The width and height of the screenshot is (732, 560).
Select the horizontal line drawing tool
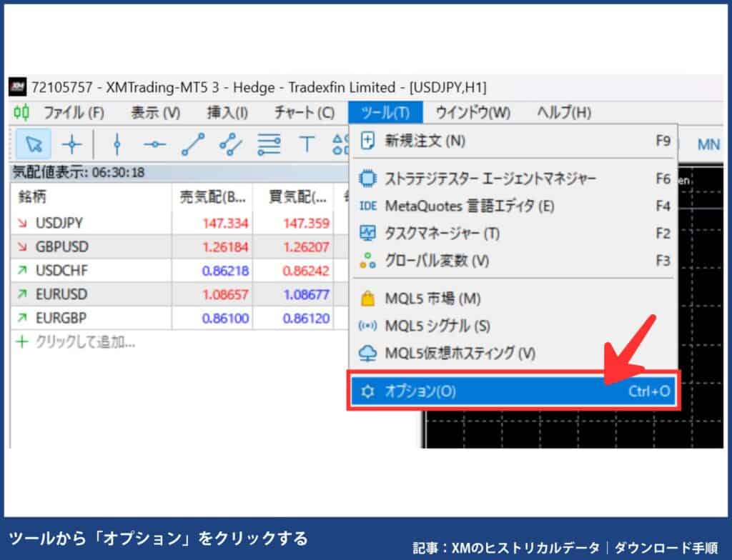156,144
